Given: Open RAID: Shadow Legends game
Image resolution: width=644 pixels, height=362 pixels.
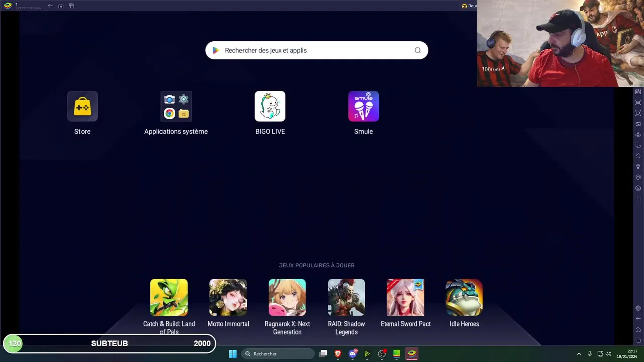Looking at the screenshot, I should click(x=346, y=297).
